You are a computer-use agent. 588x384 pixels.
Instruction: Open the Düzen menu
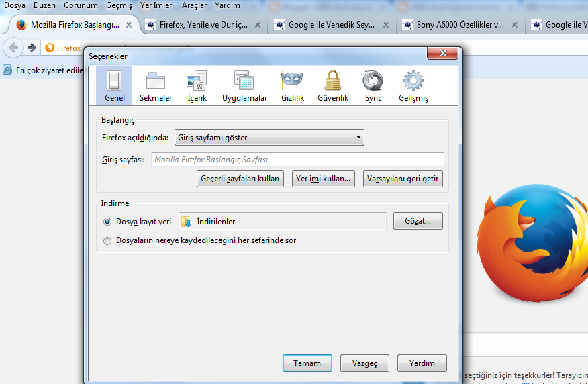pyautogui.click(x=44, y=5)
